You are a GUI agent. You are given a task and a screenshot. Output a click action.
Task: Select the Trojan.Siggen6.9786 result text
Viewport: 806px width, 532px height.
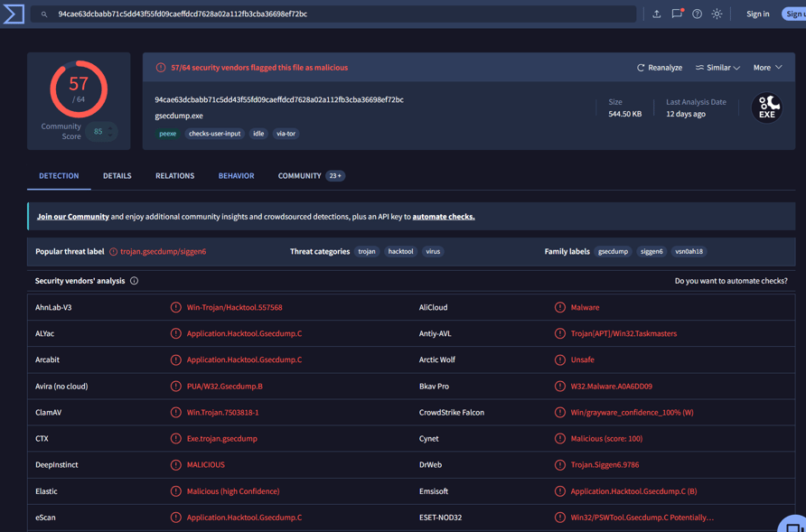coord(605,464)
